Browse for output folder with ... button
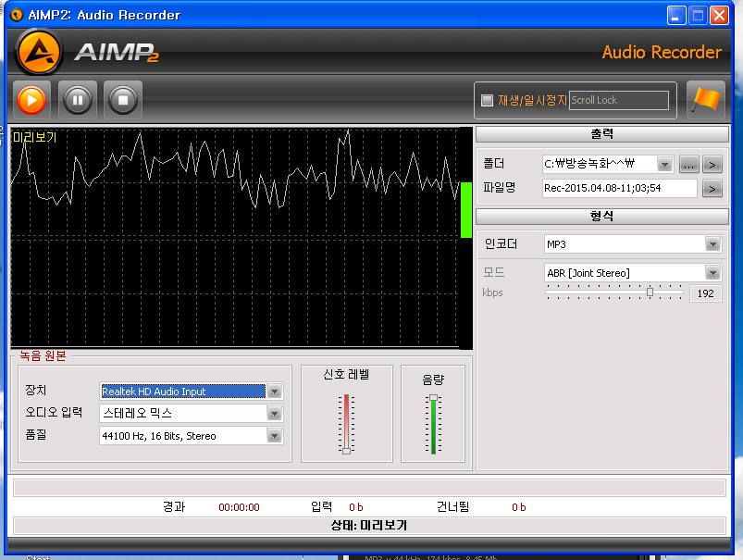The width and height of the screenshot is (743, 560). 688,165
